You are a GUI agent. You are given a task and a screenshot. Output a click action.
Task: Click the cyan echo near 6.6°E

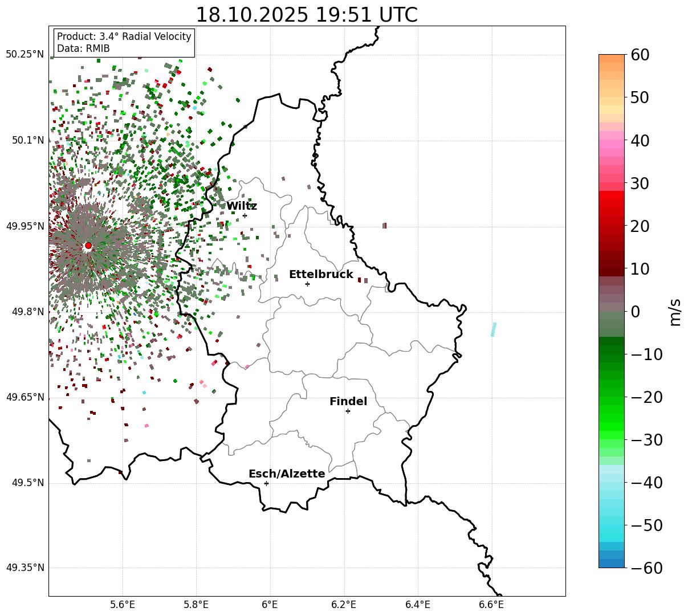(x=494, y=329)
